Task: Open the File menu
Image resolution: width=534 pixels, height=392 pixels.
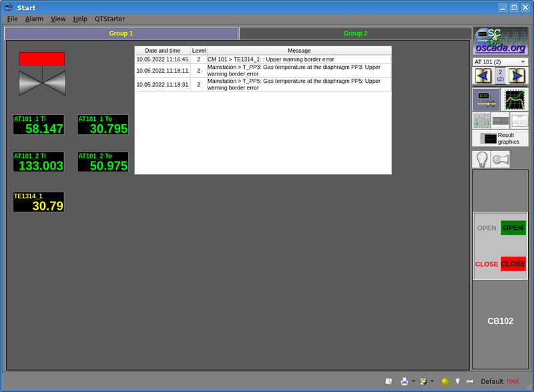Action: point(12,19)
